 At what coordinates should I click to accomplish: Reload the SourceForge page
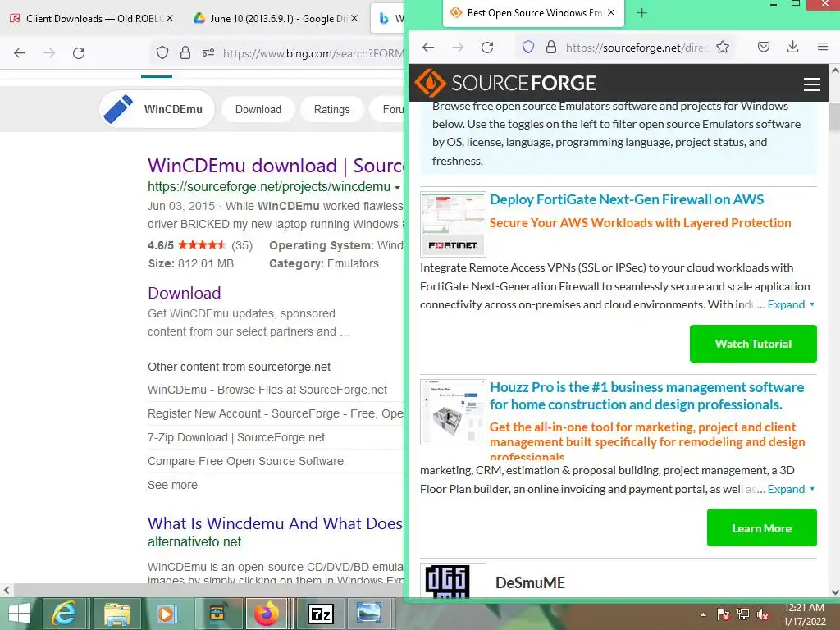click(487, 47)
